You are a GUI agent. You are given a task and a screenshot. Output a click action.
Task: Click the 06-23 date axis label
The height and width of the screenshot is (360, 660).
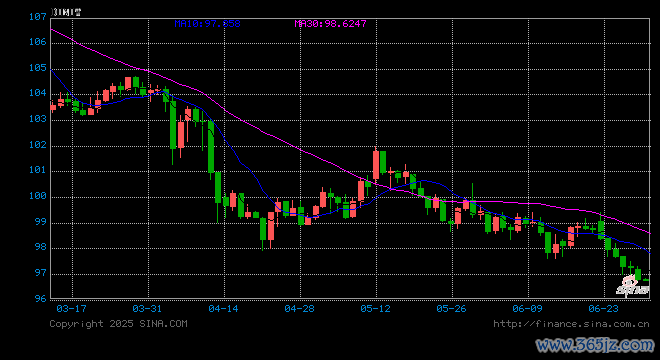pos(603,309)
